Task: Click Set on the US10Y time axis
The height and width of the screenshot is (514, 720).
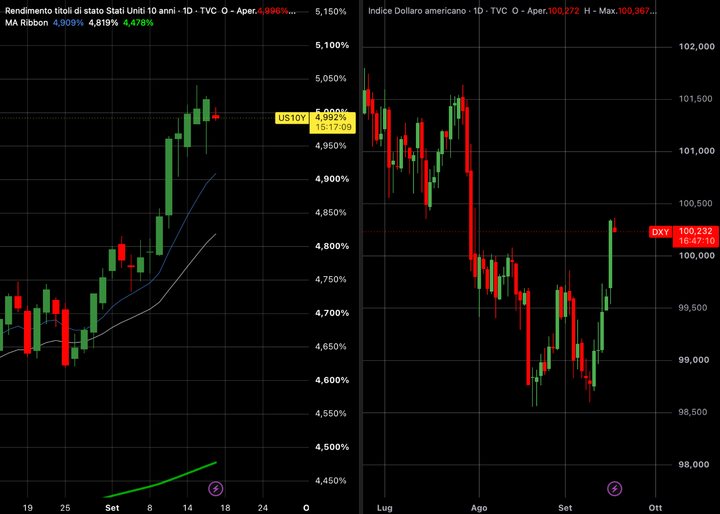Action: click(112, 508)
